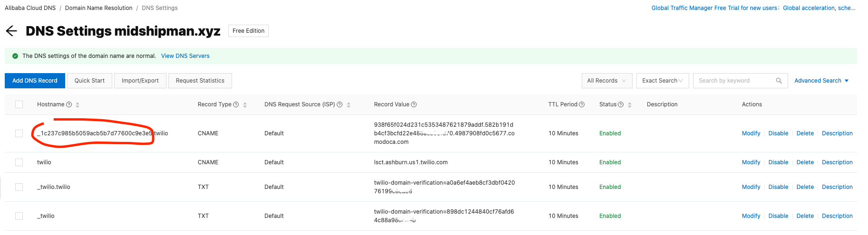Click help icon beside TTL Period
This screenshot has height=235, width=868.
[582, 104]
